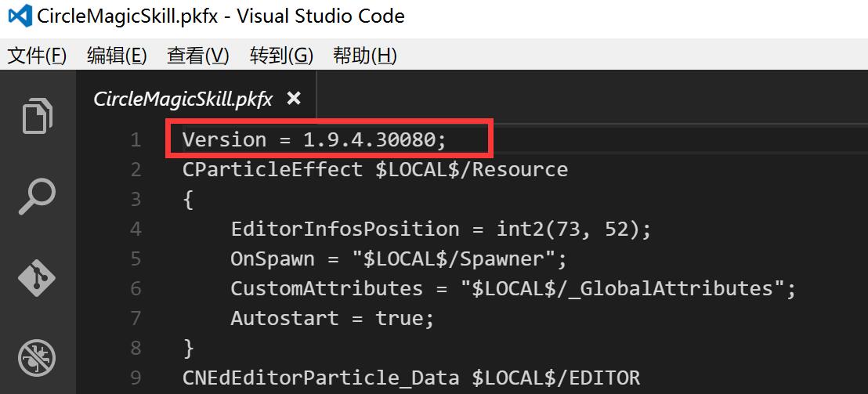Screen dimensions: 868x394
Task: Click line number 1 in the gutter
Action: (x=136, y=140)
